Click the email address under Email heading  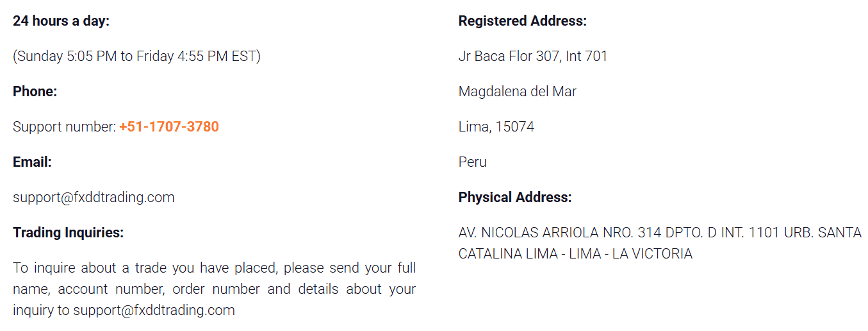(94, 198)
